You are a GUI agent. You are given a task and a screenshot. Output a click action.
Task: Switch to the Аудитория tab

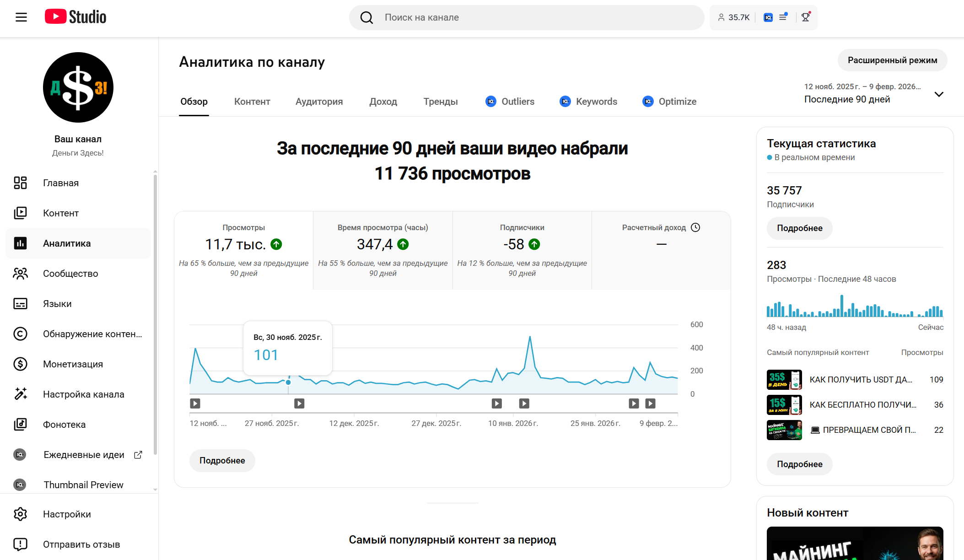pyautogui.click(x=319, y=102)
